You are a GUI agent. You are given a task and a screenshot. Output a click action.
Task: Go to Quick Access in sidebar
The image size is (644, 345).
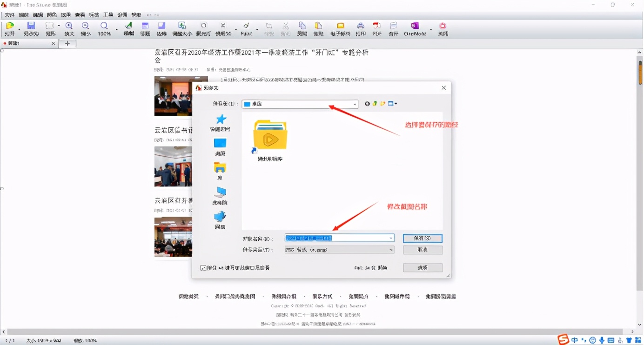[220, 123]
